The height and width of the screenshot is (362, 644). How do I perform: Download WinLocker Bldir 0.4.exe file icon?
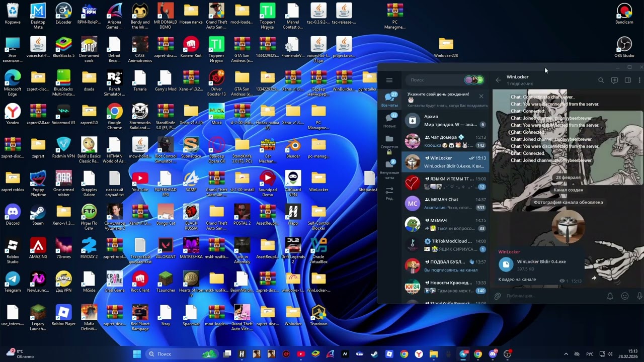(x=506, y=264)
